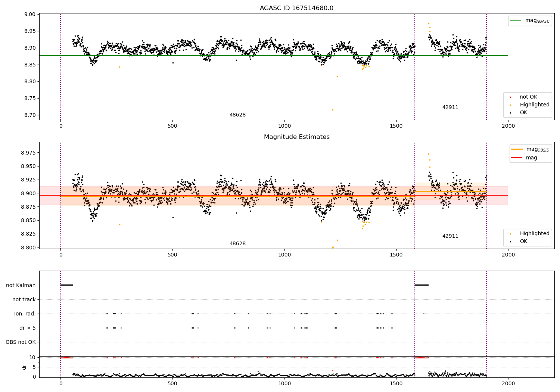Select the orange mag OBSID legend entry
The width and height of the screenshot is (560, 392).
point(530,149)
